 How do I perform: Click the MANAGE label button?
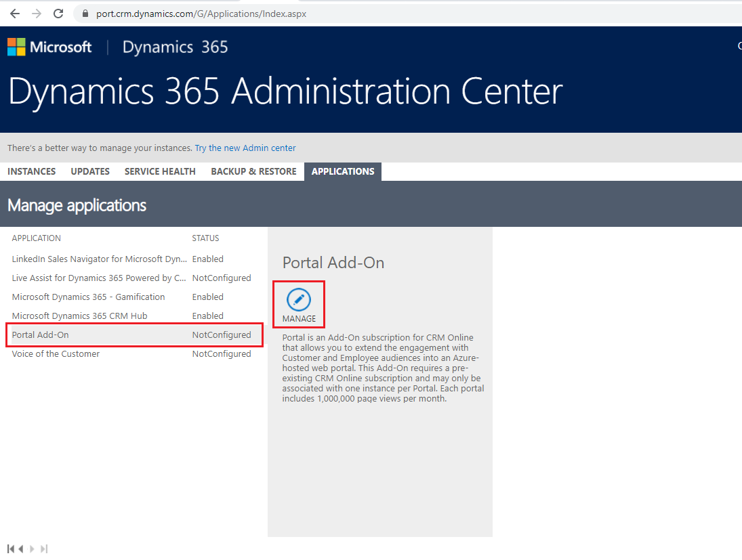(299, 319)
